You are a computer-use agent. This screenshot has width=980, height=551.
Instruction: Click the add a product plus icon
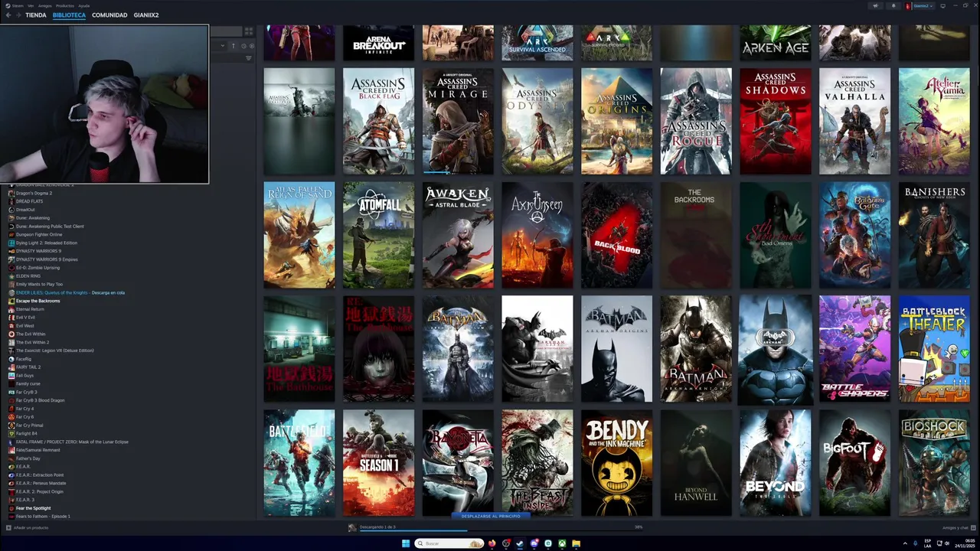coord(8,527)
